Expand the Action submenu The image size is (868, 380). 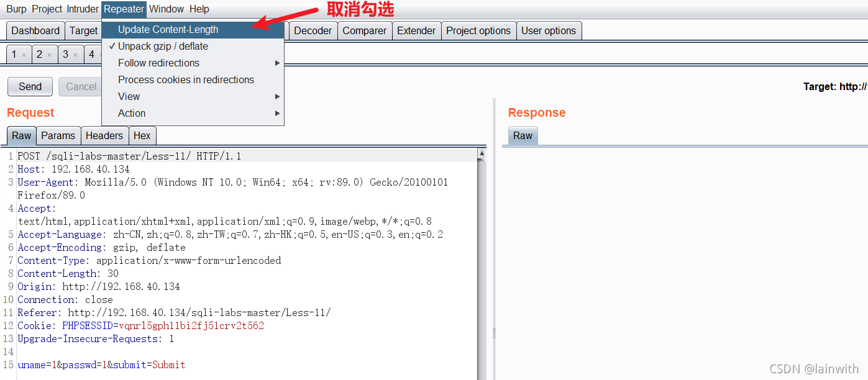[x=193, y=114]
